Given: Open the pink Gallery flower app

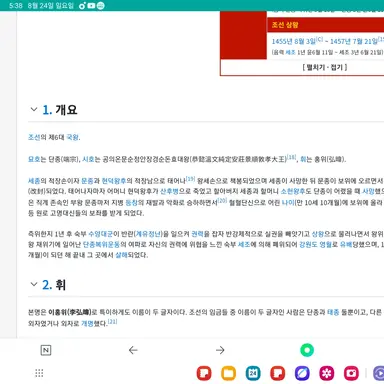Looking at the screenshot, I should (327, 373).
